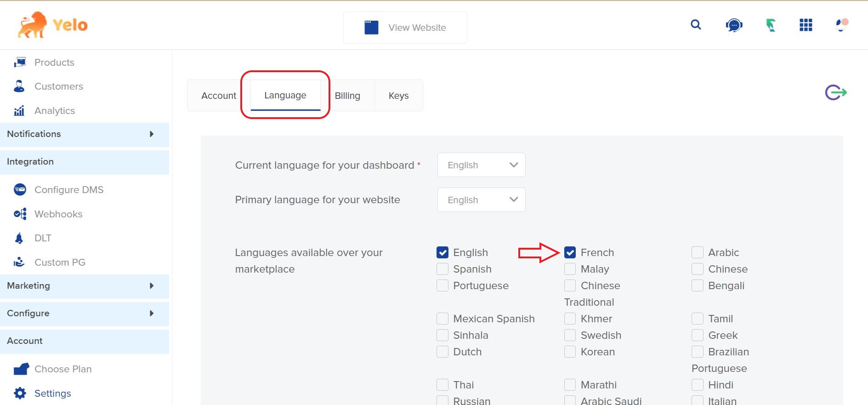868x405 pixels.
Task: Click the search magnifier icon
Action: pyautogui.click(x=696, y=25)
